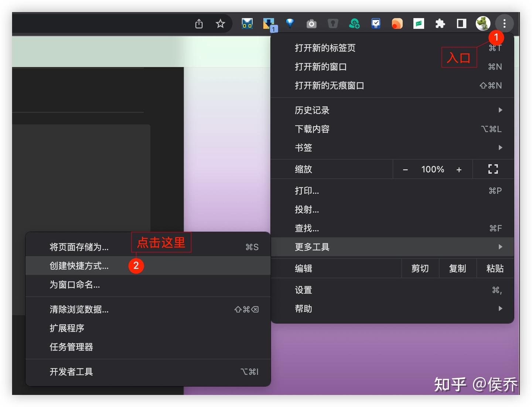Screen dimensions: 532x407
Task: Expand the 书签 submenu arrow
Action: click(501, 147)
